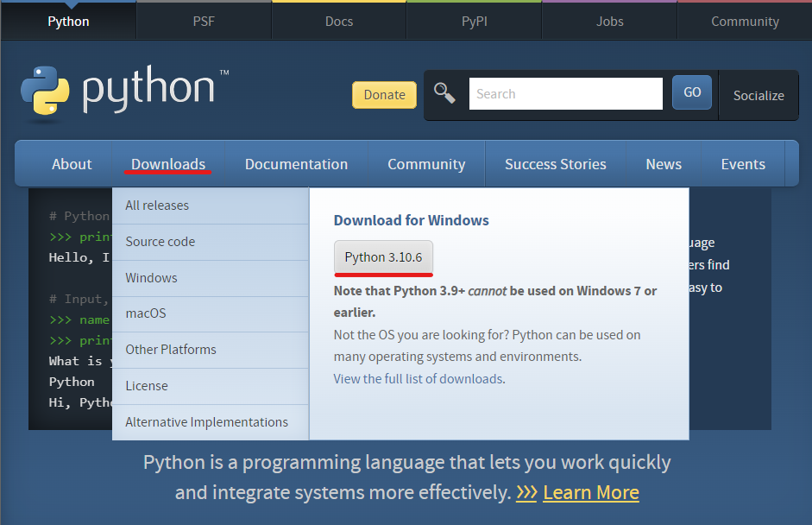Image resolution: width=812 pixels, height=525 pixels.
Task: Select Alternative Implementations in Downloads submenu
Action: tap(211, 422)
